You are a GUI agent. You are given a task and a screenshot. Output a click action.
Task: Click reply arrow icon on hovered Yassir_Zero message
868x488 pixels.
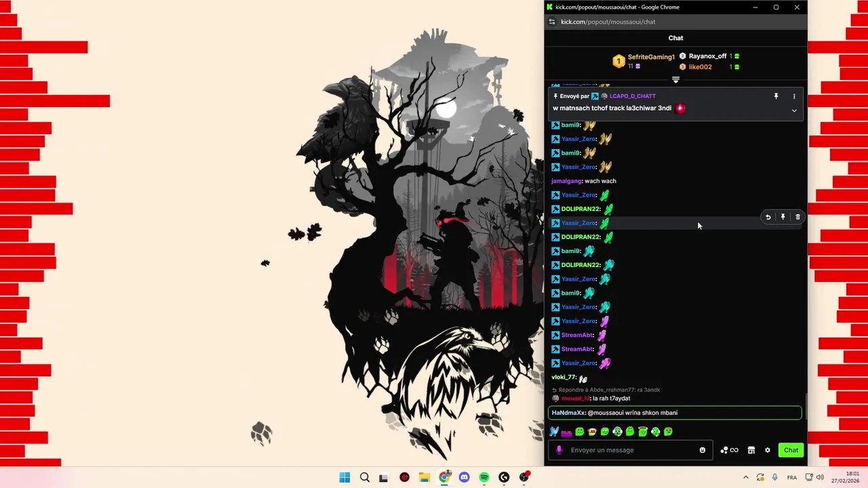pyautogui.click(x=768, y=217)
